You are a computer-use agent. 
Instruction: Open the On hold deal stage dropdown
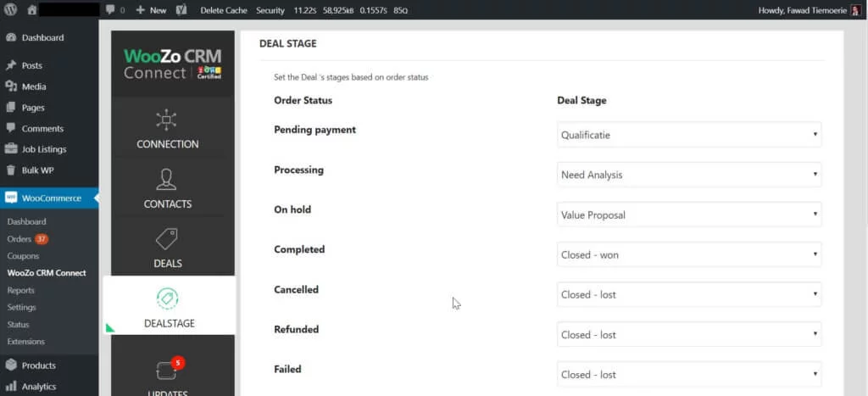(x=689, y=215)
